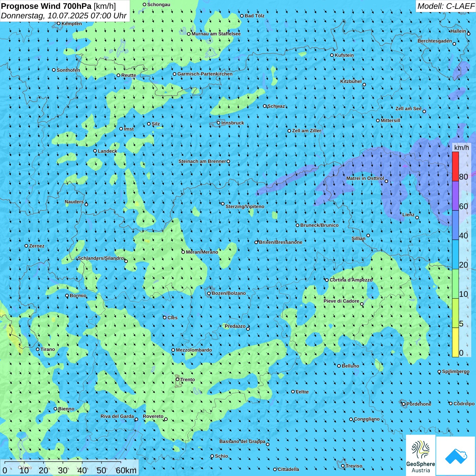Click the Innsbruck city marker circle

pos(219,123)
